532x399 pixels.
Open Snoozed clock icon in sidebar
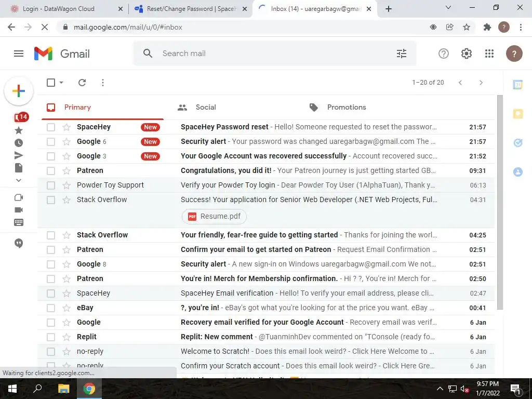click(19, 143)
